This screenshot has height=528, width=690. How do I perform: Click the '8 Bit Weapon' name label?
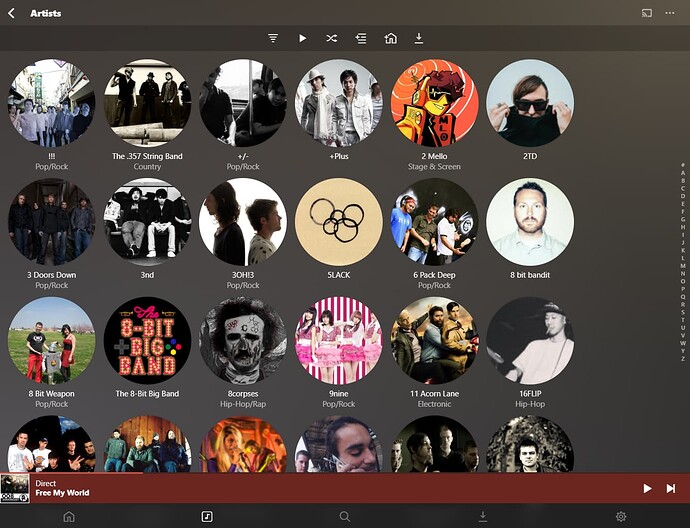pyautogui.click(x=51, y=394)
